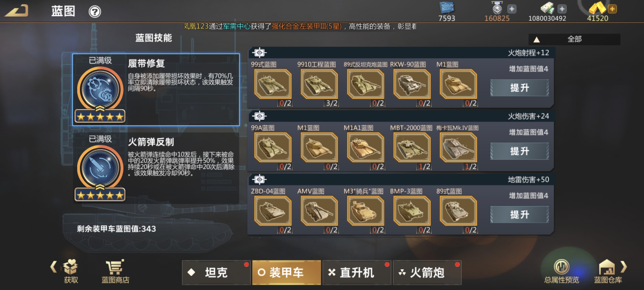Add gold bars with plus icon
Image resolution: width=644 pixels, height=290 pixels.
[612, 9]
